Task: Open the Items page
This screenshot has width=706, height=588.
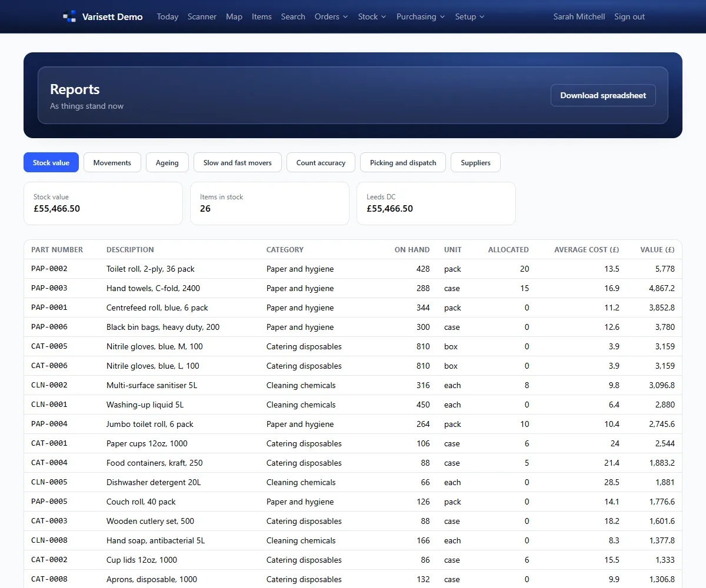Action: coord(262,16)
